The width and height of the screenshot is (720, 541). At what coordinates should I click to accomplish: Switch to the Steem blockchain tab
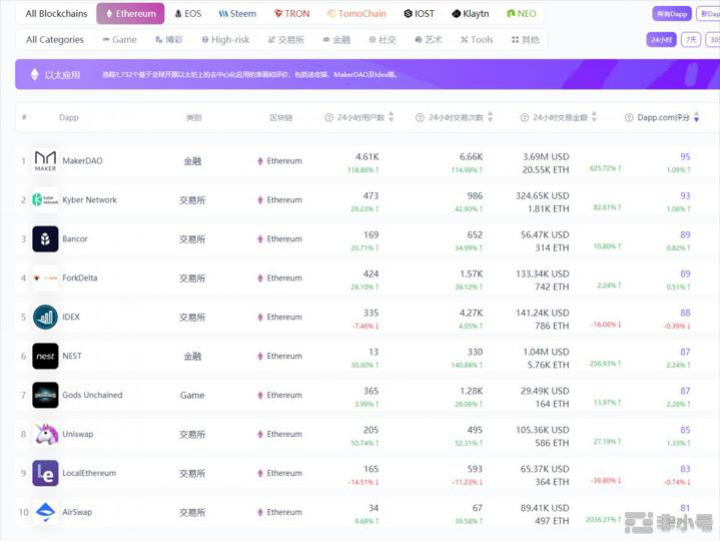tap(237, 14)
